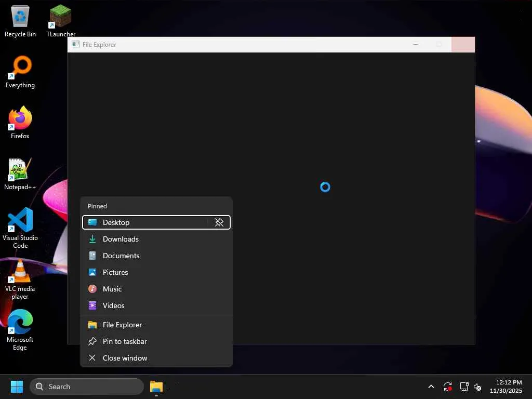Image resolution: width=532 pixels, height=399 pixels.
Task: Click the sync update tray icon
Action: (447, 387)
